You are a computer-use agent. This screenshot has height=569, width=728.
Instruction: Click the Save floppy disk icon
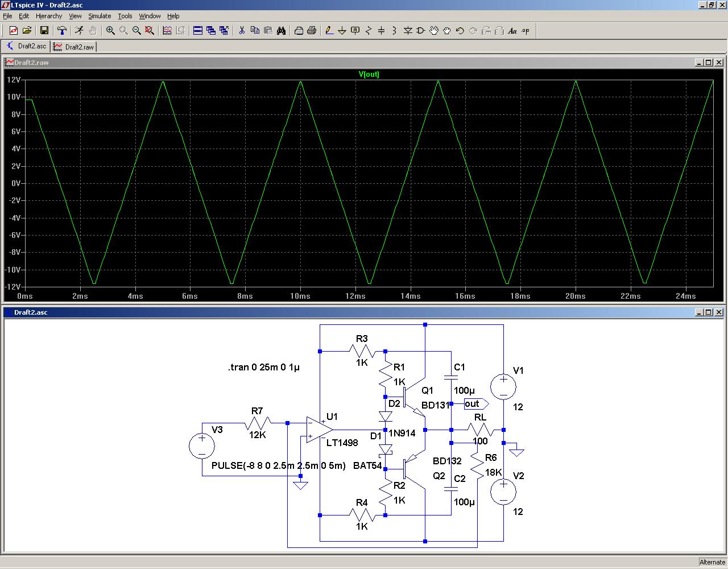point(44,31)
